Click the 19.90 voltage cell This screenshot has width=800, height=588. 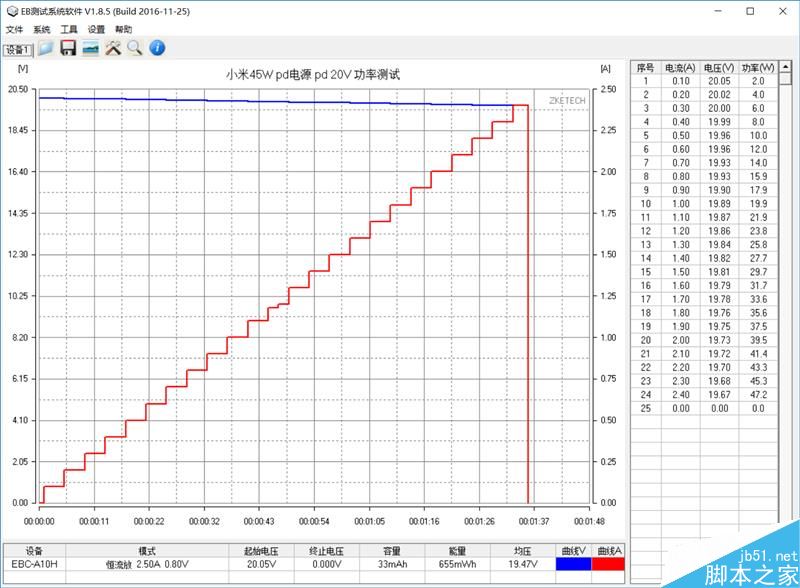719,190
